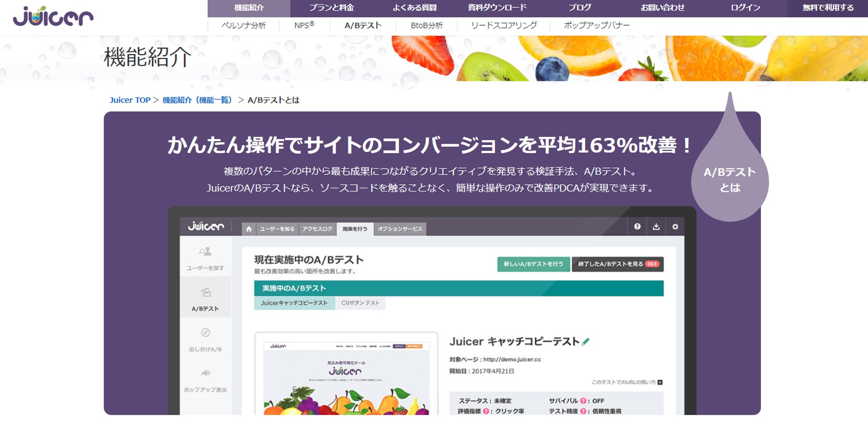Open the 機能紹介 menu item

click(249, 8)
